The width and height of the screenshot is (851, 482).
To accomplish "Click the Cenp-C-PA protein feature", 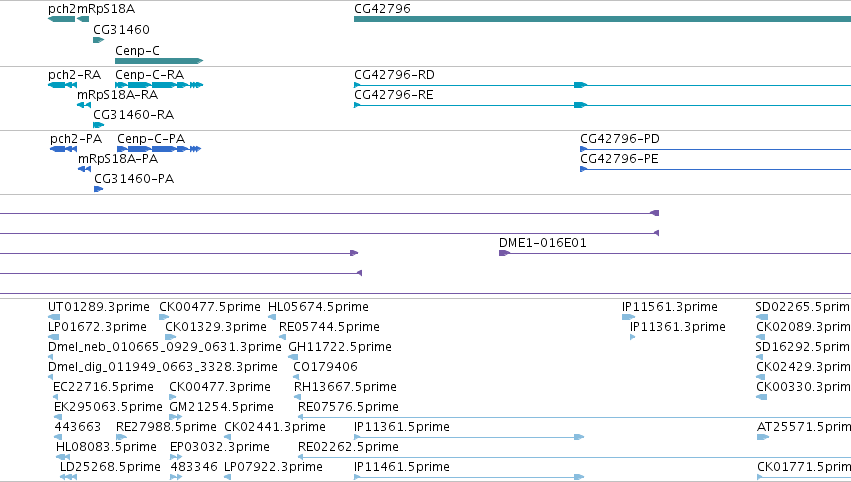I will pos(159,149).
